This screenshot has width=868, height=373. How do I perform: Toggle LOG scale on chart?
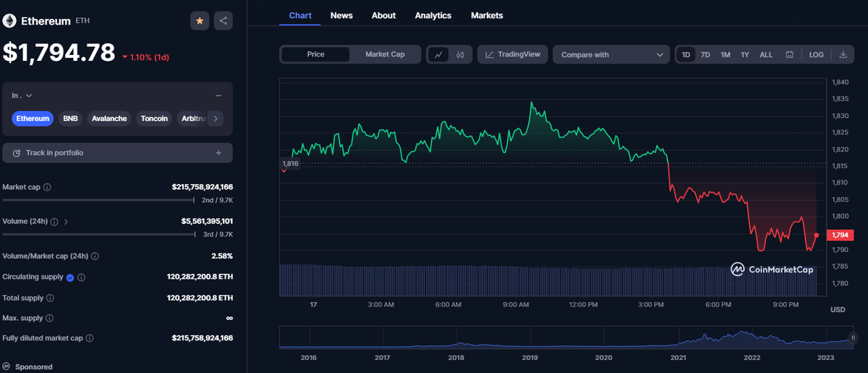click(816, 54)
